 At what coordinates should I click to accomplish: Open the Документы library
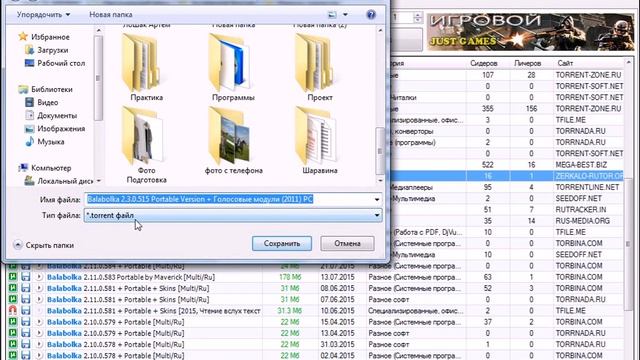51,116
